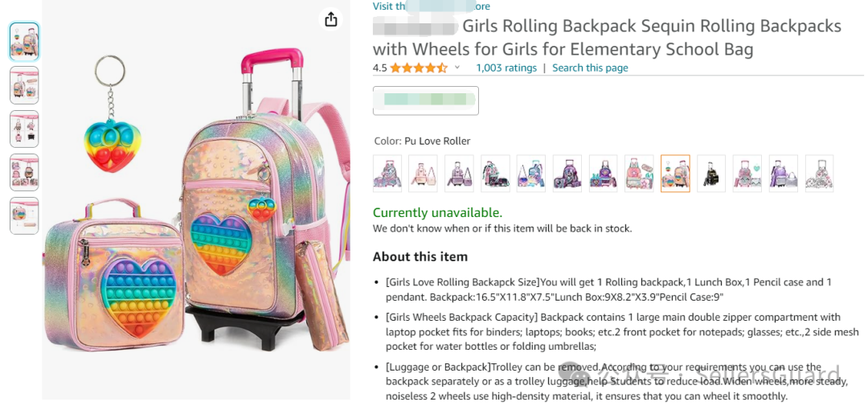Choose the black backpack color swatch
Image resolution: width=868 pixels, height=410 pixels.
tap(711, 173)
